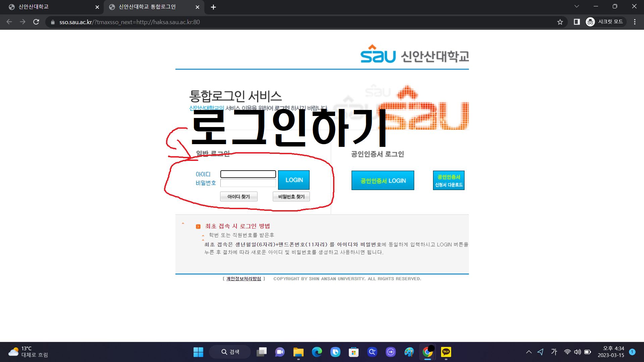Open a new browser tab
Viewport: 644px width, 362px height.
213,7
